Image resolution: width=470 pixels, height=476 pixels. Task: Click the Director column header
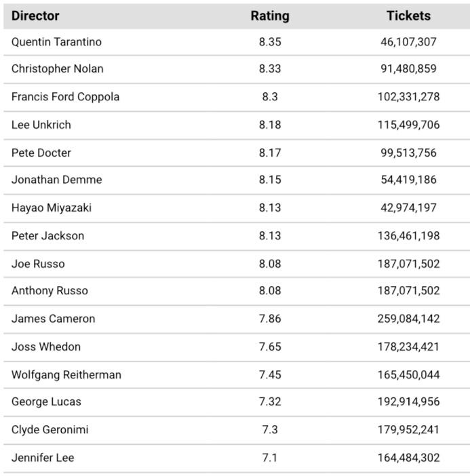[35, 16]
